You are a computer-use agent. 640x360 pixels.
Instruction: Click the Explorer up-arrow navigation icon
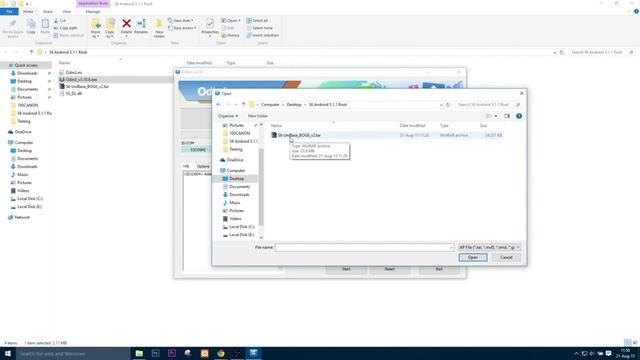coord(31,52)
